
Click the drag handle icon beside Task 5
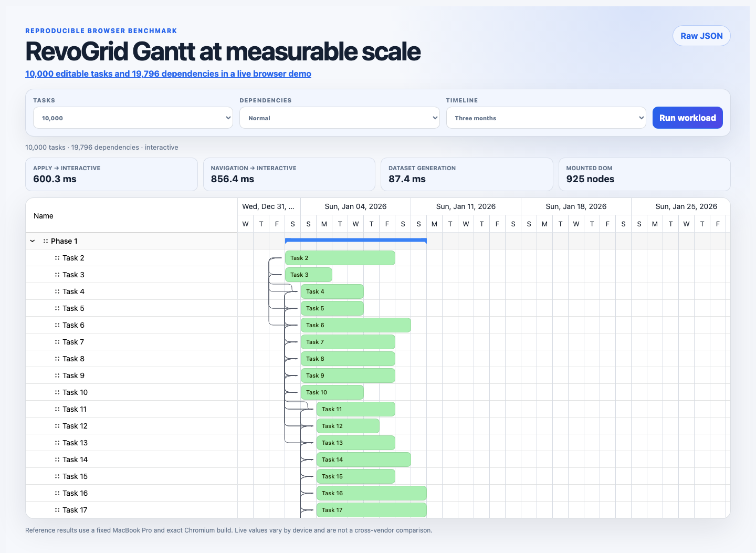point(57,308)
